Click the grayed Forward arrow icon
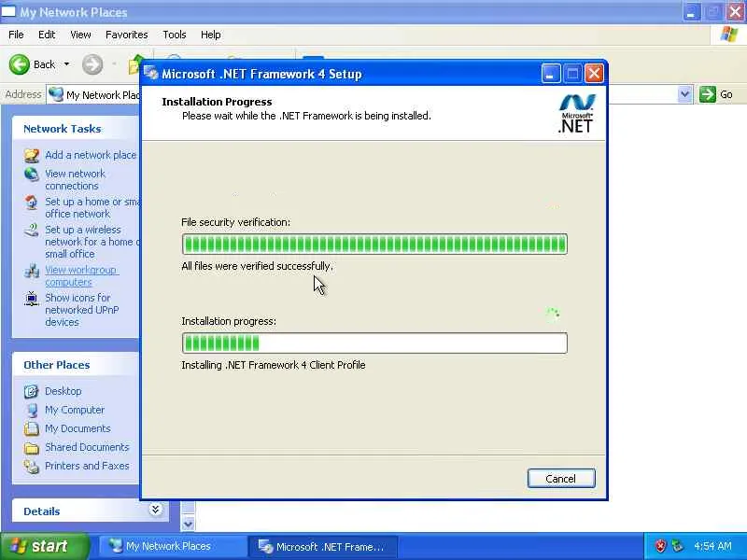Image resolution: width=747 pixels, height=560 pixels. click(92, 64)
